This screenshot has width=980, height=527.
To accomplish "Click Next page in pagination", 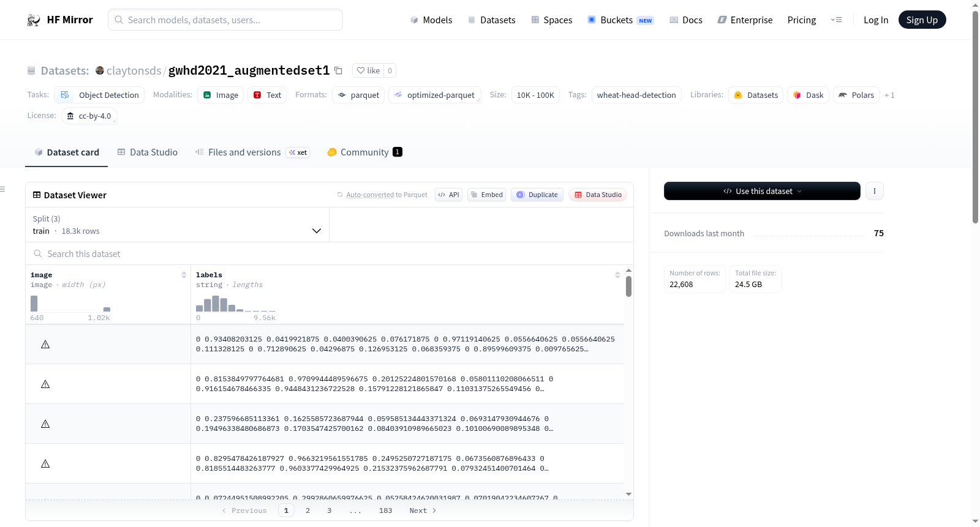I will click(423, 510).
